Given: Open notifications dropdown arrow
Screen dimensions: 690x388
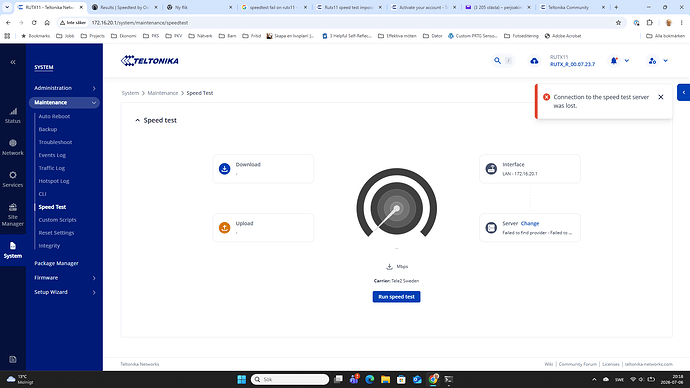Looking at the screenshot, I should (627, 61).
